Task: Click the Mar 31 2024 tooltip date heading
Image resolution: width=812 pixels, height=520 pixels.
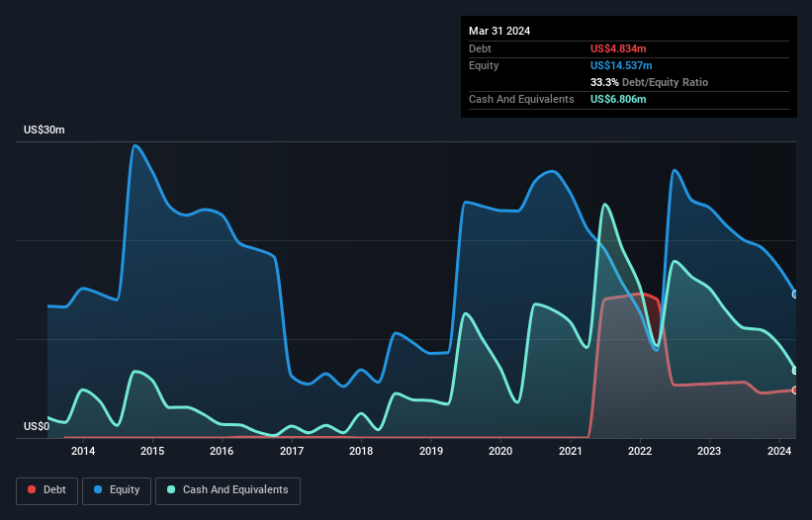Action: (x=499, y=31)
